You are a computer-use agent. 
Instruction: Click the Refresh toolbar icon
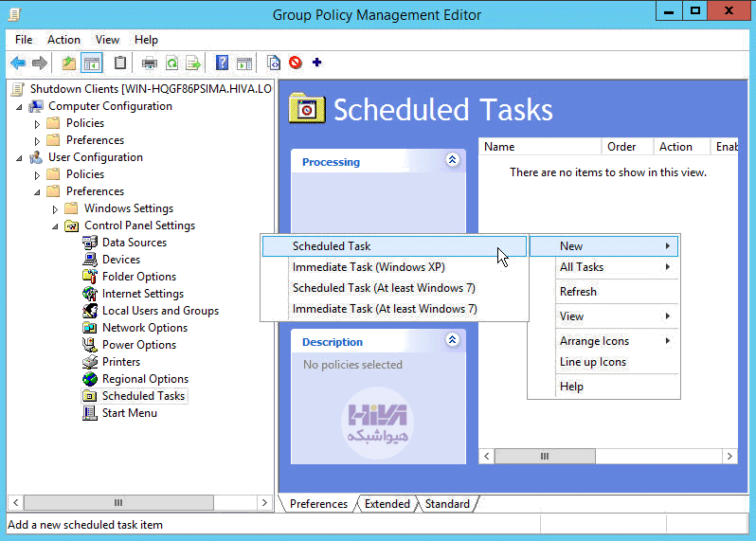click(171, 63)
